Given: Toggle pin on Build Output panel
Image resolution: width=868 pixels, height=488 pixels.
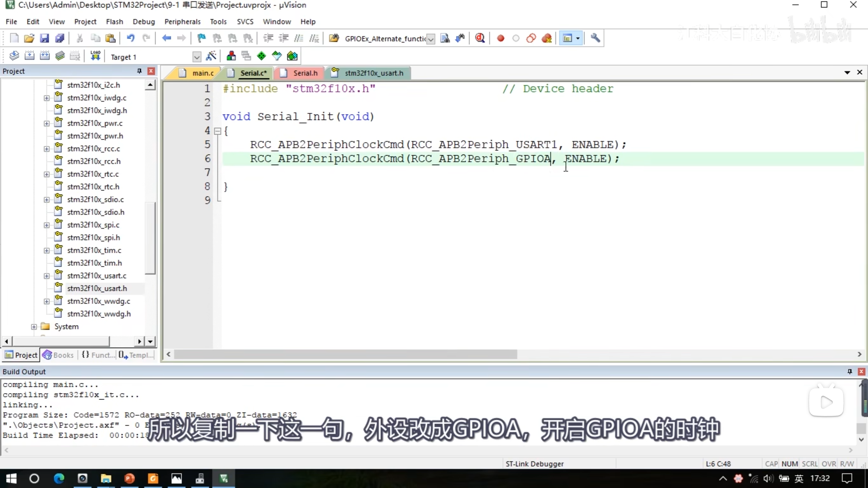Looking at the screenshot, I should (x=850, y=371).
